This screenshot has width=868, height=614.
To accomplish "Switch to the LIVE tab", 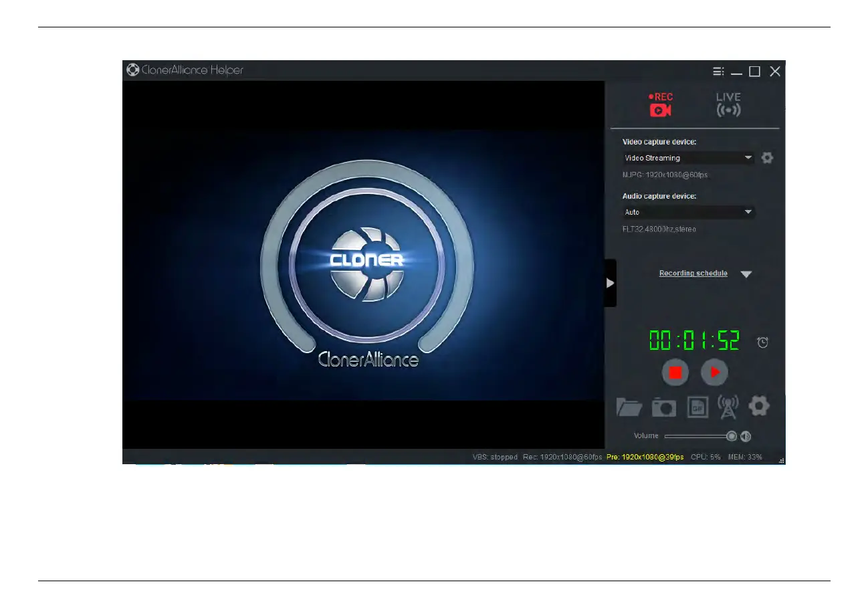I will pos(728,105).
